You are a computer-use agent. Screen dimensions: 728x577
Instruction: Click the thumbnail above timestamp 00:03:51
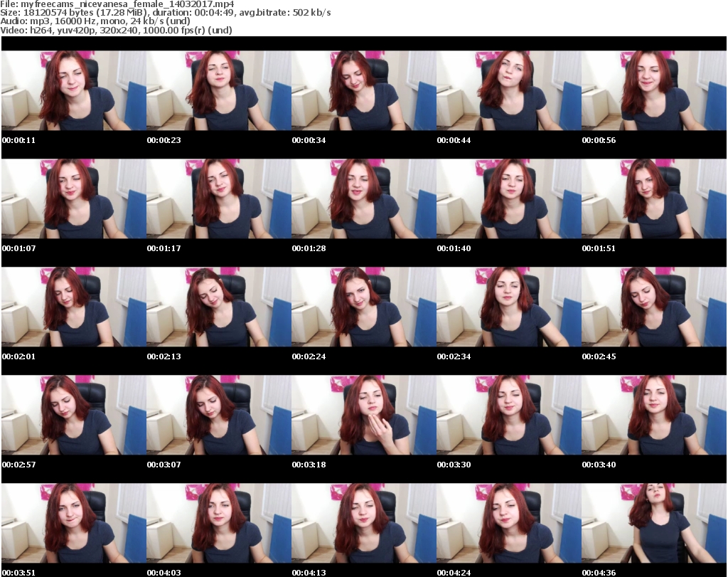click(74, 523)
